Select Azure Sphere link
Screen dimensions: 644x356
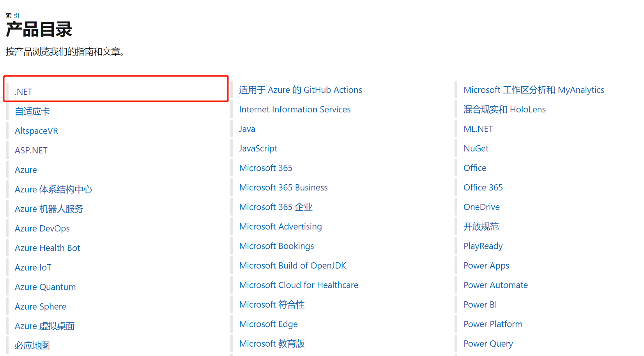click(41, 306)
